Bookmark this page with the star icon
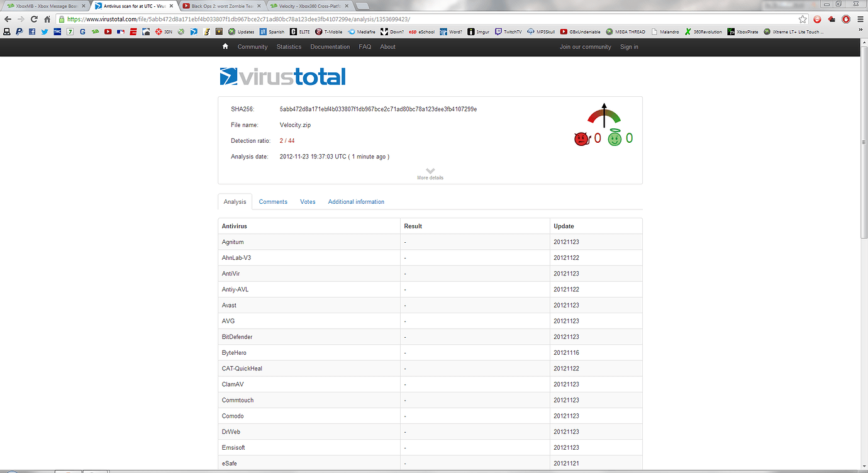 coord(803,19)
